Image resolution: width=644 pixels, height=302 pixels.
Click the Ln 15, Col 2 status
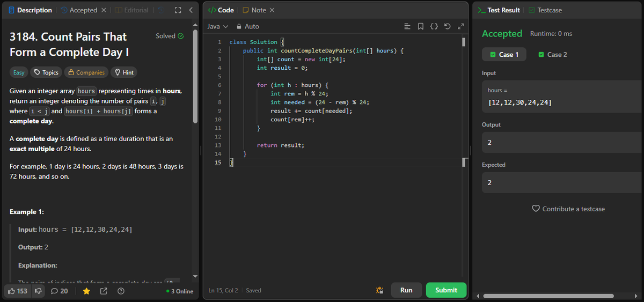point(223,290)
